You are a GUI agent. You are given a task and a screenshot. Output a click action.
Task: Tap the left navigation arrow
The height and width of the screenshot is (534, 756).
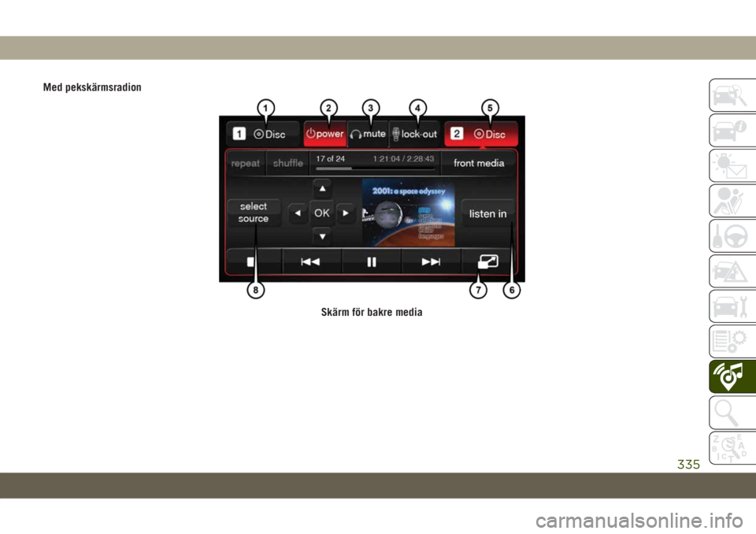tap(298, 213)
